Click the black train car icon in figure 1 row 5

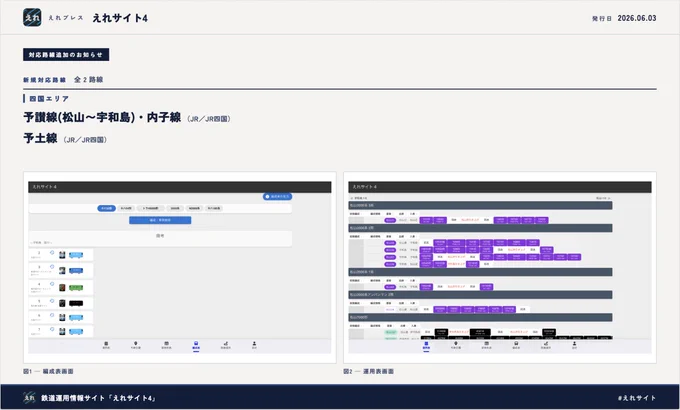coord(76,303)
